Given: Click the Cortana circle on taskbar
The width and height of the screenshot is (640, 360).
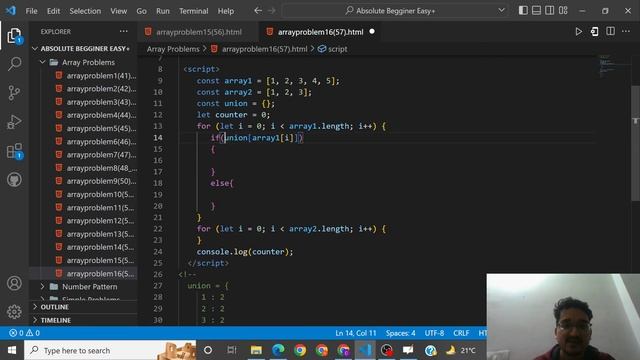Looking at the screenshot, I should coord(208,350).
